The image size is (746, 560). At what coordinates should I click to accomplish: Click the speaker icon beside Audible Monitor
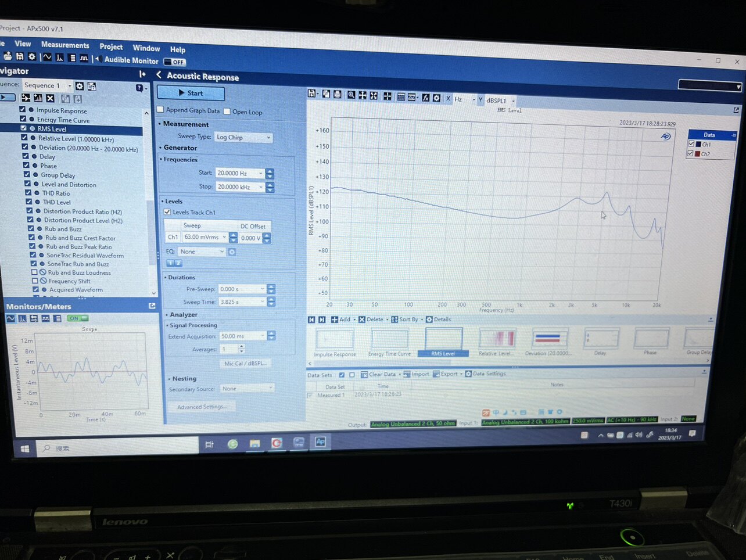click(98, 59)
